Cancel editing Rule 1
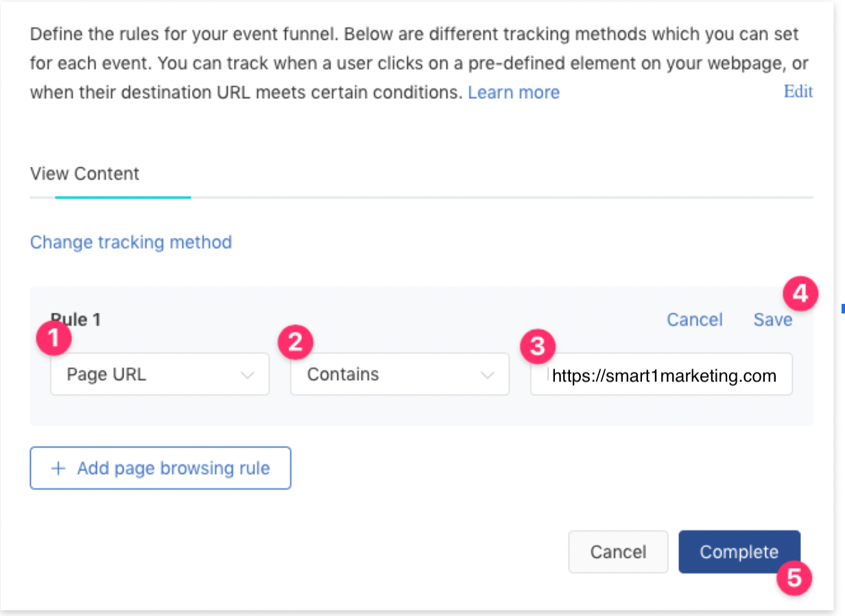This screenshot has height=616, width=845. pos(694,320)
